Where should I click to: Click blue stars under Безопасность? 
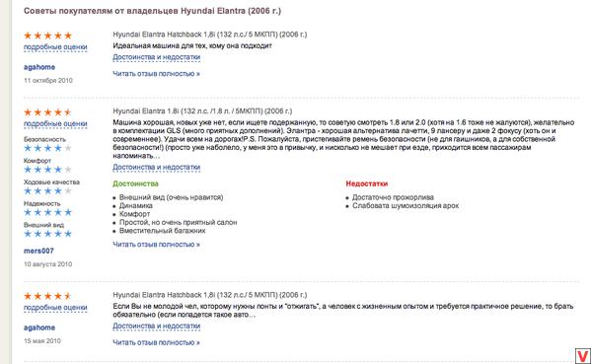point(48,148)
